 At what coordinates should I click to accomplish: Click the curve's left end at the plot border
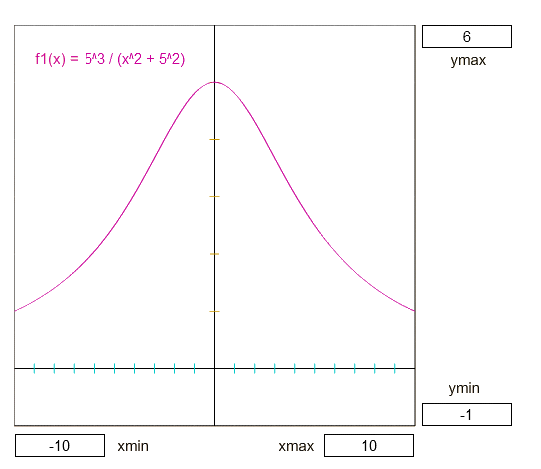pyautogui.click(x=15, y=311)
